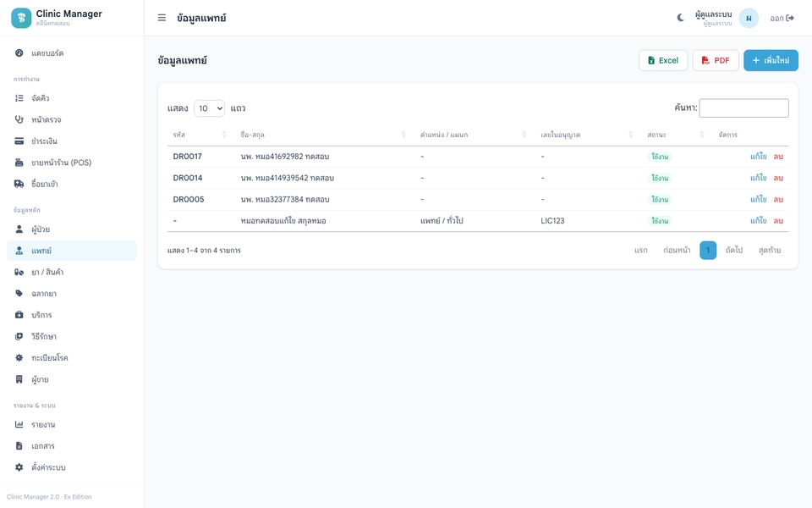Click the จัดคิว queue list icon

tap(19, 98)
